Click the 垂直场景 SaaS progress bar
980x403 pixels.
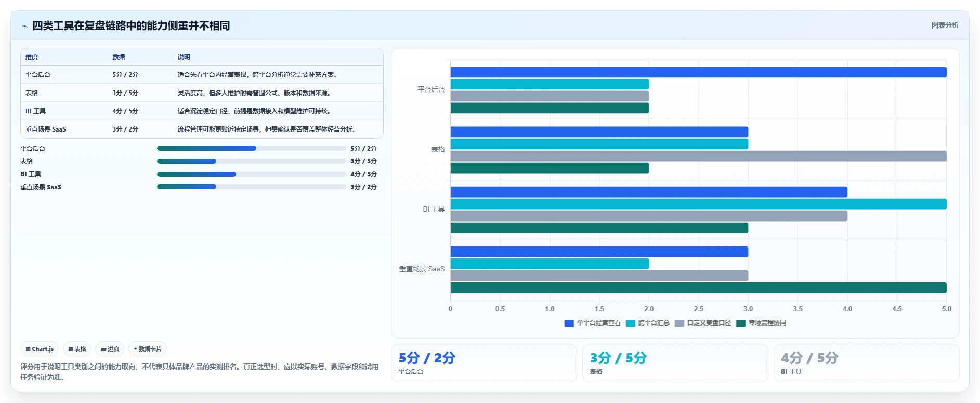click(x=251, y=187)
